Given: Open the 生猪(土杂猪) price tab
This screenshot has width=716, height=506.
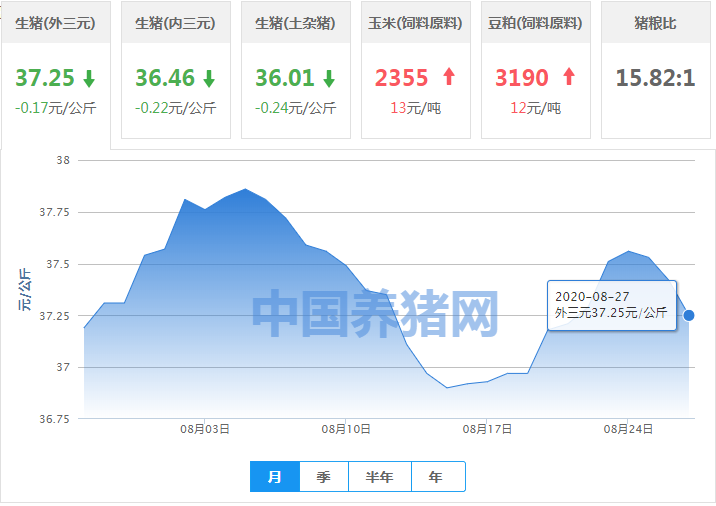Looking at the screenshot, I should coord(295,23).
